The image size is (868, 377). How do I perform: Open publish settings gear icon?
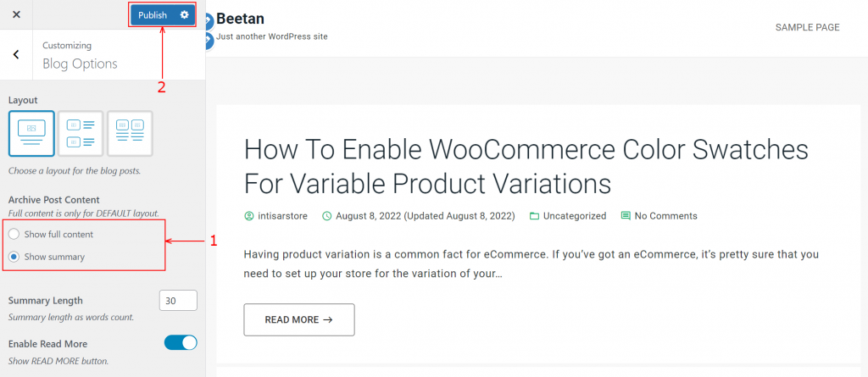pos(184,15)
